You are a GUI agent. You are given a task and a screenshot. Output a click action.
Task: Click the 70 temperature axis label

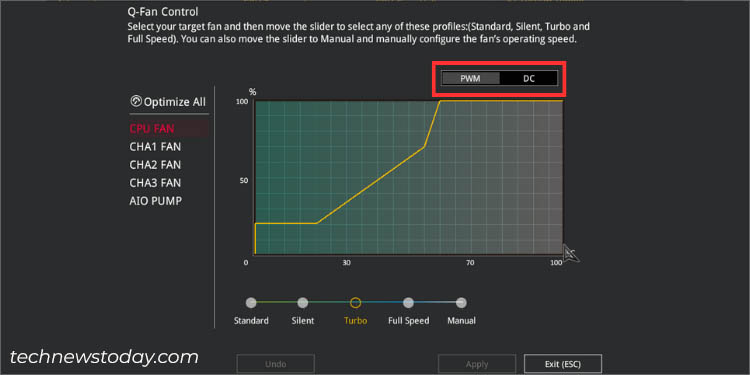click(x=470, y=263)
